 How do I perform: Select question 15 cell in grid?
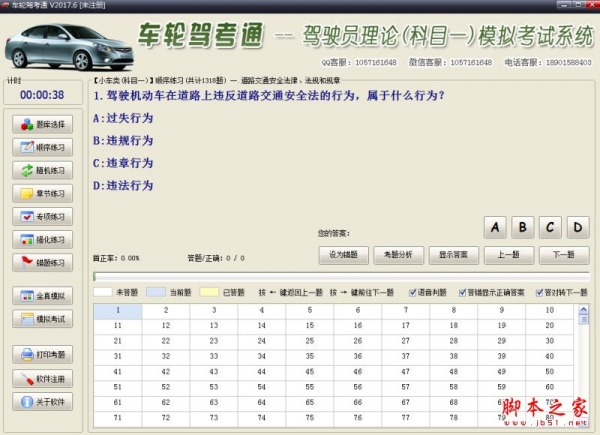[x=310, y=326]
